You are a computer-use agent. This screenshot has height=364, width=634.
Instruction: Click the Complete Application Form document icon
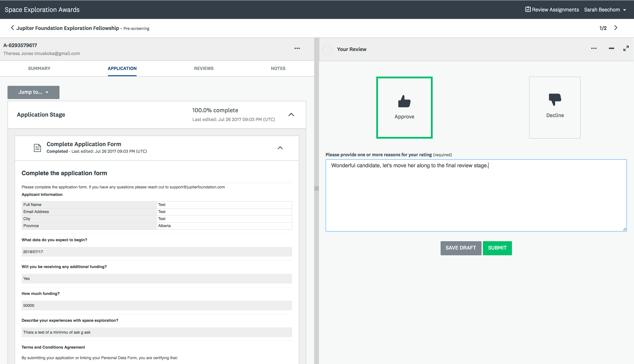37,148
